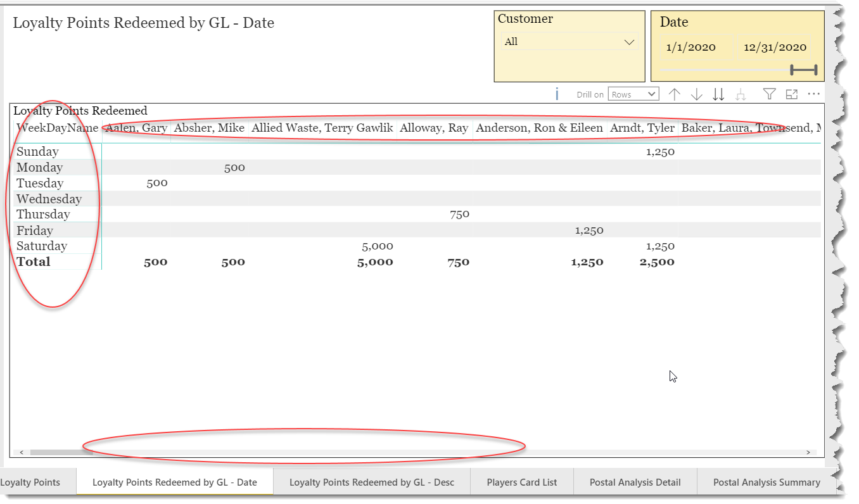Viewport: 859px width, 504px height.
Task: Switch to the Loyalty Points tab
Action: click(30, 482)
